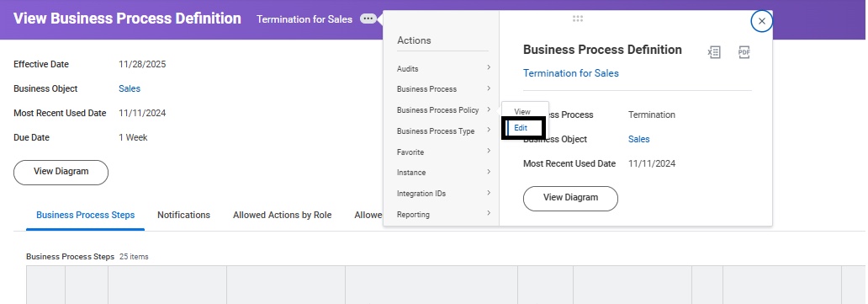Expand the Audits submenu
This screenshot has height=304, width=868.
coord(443,68)
